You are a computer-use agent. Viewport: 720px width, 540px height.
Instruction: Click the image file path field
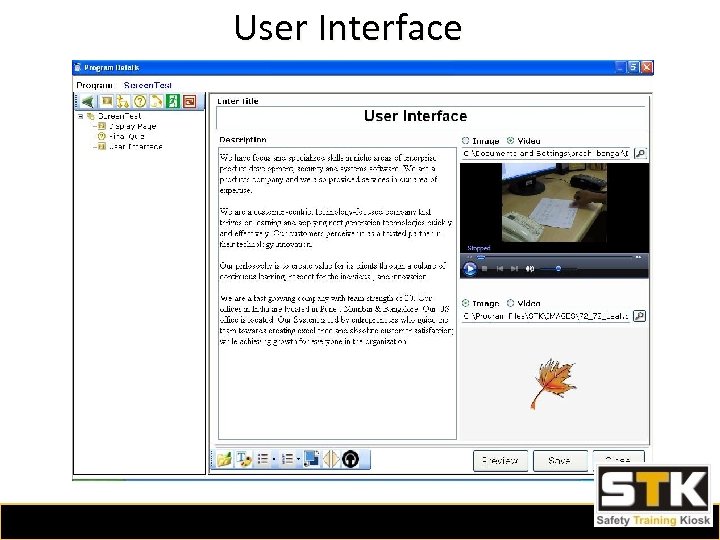[x=545, y=316]
